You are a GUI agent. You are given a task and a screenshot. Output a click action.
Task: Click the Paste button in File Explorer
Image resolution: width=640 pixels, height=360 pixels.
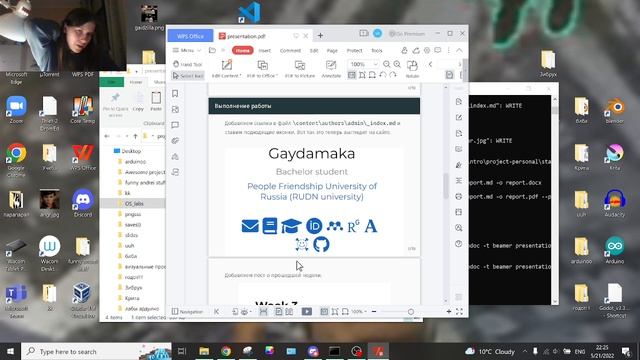click(156, 102)
